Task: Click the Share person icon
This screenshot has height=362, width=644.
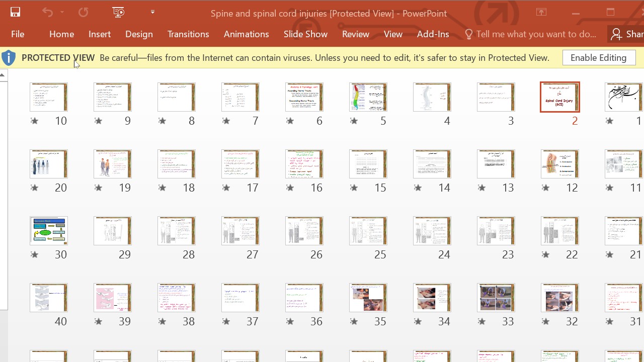Action: [x=616, y=34]
